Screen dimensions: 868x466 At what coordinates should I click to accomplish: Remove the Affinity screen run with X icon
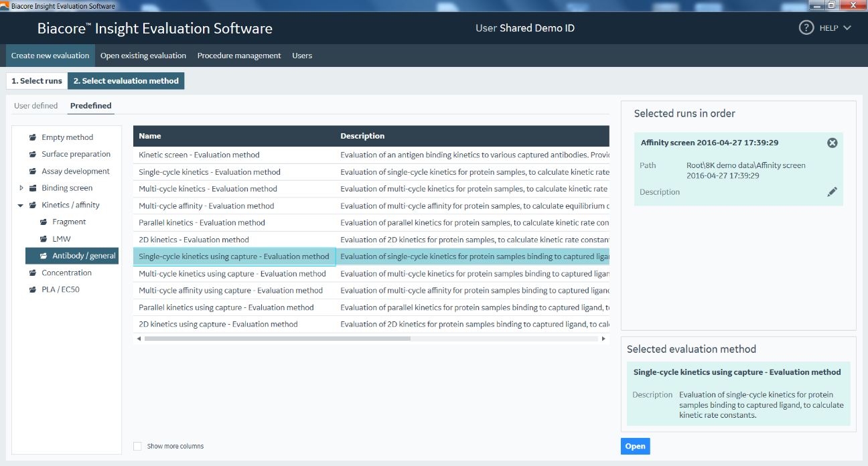pos(832,143)
